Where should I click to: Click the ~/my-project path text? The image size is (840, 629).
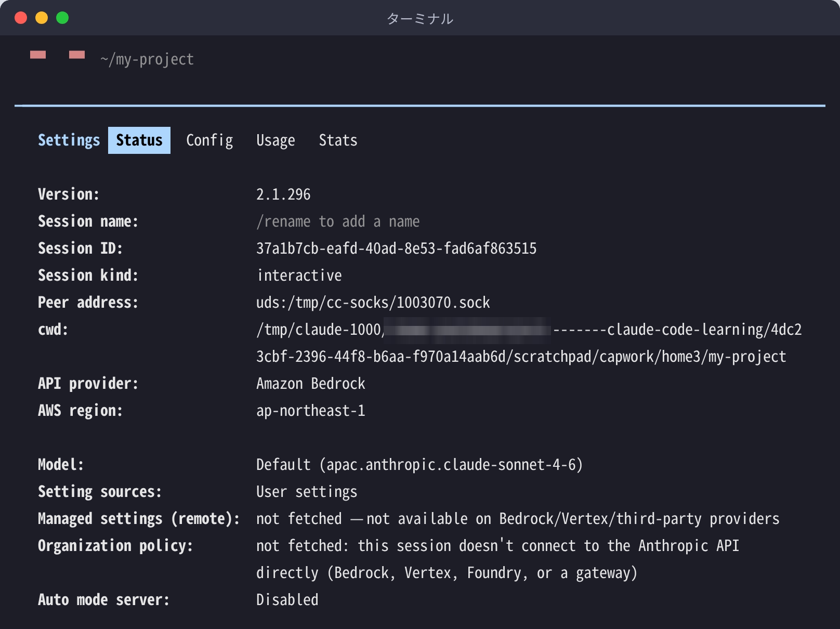[x=147, y=59]
